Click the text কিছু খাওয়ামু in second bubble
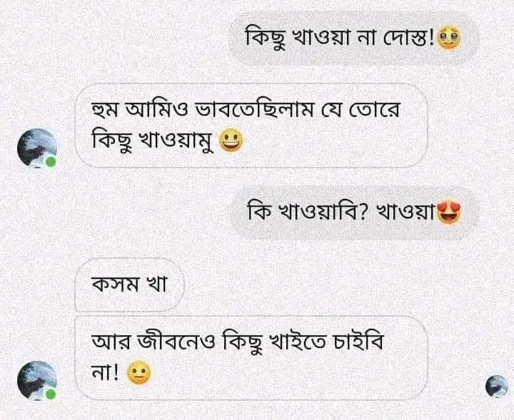Screen dimensions: 514x420 click(153, 141)
